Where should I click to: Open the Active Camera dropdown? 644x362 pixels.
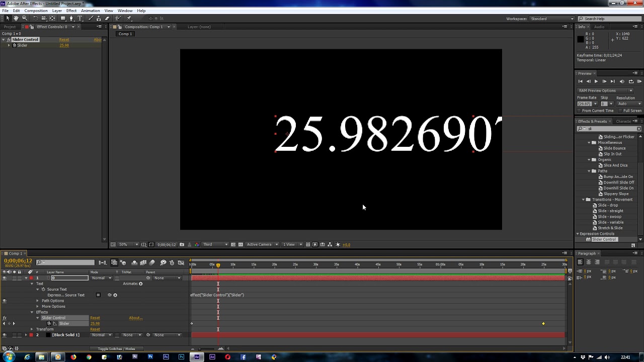click(262, 244)
